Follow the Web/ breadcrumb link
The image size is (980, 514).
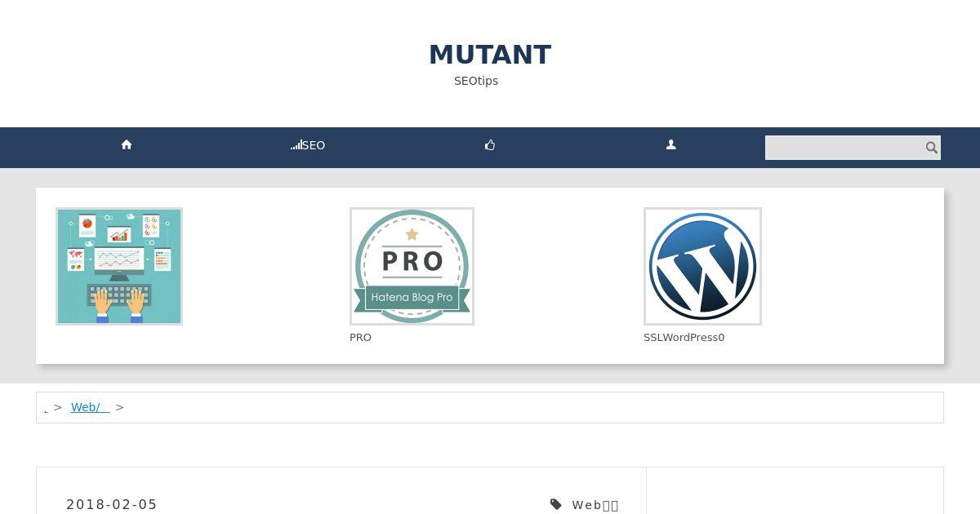[90, 407]
